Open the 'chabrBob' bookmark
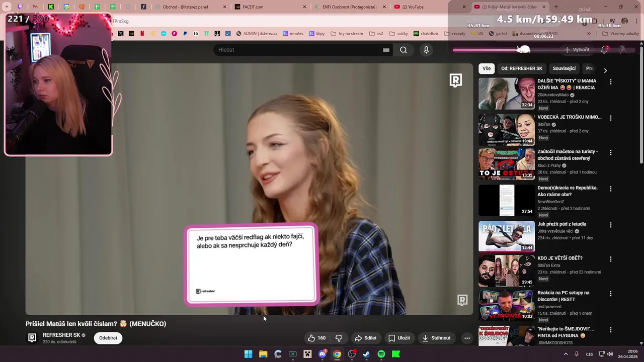The height and width of the screenshot is (362, 644). coord(426,34)
